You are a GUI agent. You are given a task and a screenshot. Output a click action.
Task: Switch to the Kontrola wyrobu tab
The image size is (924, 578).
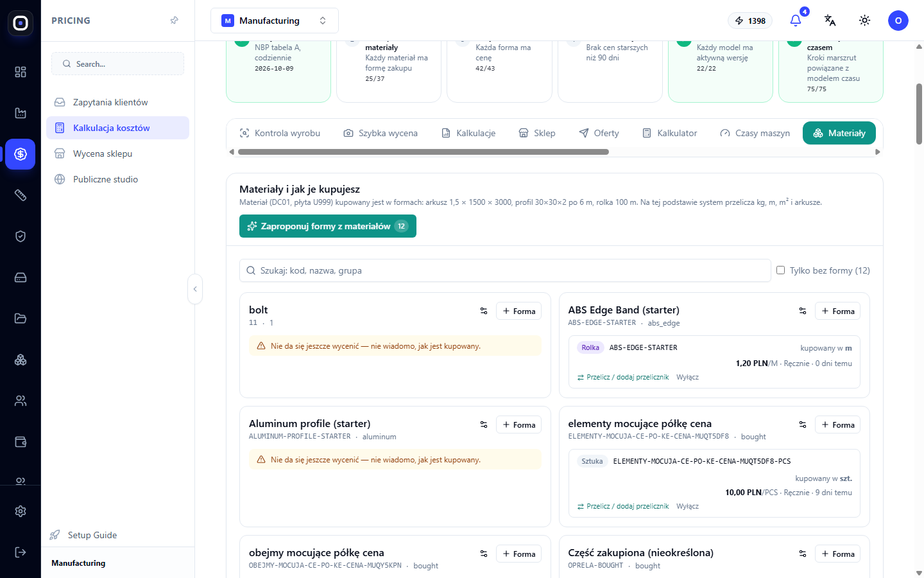click(x=280, y=133)
